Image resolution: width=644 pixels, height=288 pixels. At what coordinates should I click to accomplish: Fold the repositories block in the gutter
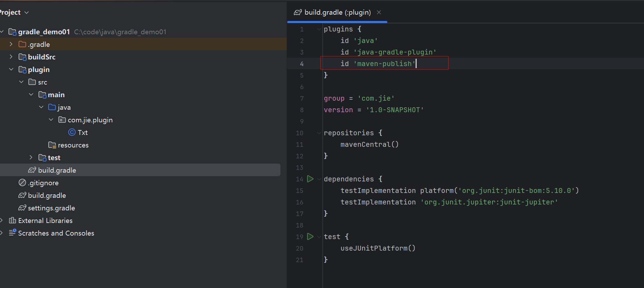coord(319,133)
